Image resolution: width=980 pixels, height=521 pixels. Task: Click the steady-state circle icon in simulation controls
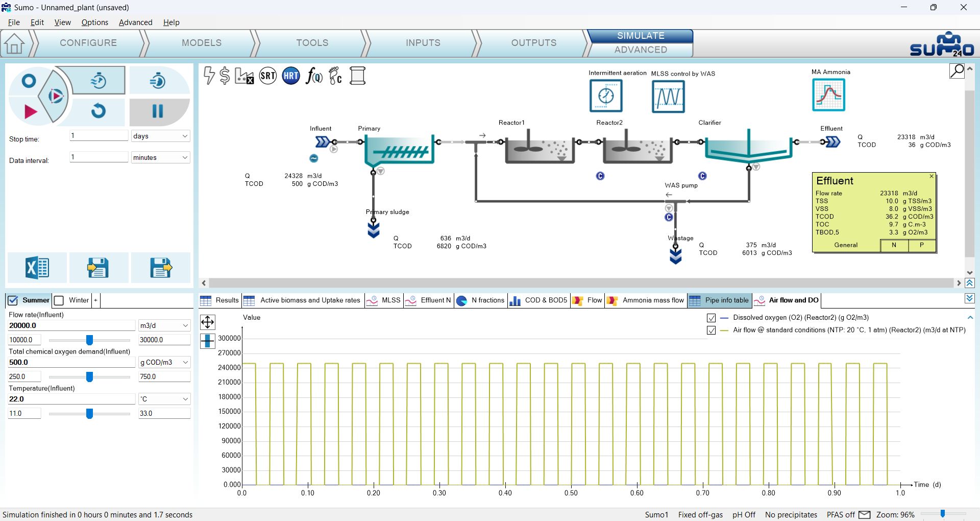pyautogui.click(x=29, y=81)
